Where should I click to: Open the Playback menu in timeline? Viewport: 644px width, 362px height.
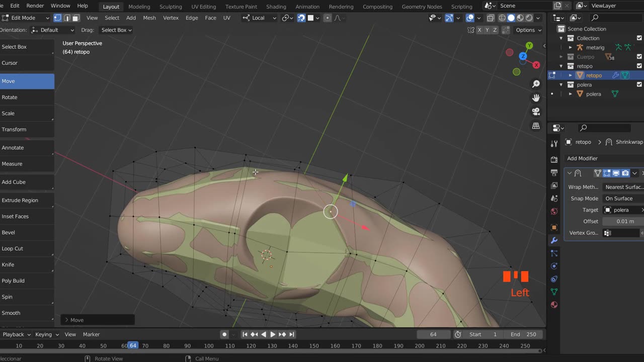(x=16, y=334)
